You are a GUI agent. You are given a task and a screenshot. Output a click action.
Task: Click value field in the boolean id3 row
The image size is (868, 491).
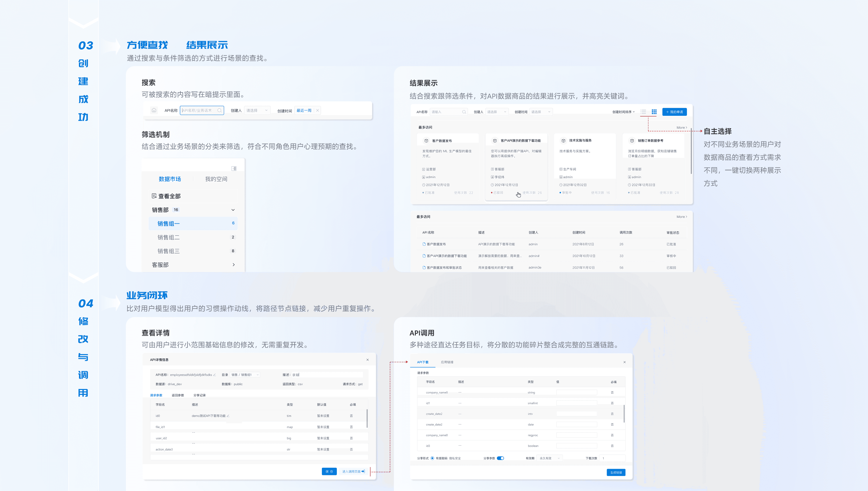coord(576,446)
